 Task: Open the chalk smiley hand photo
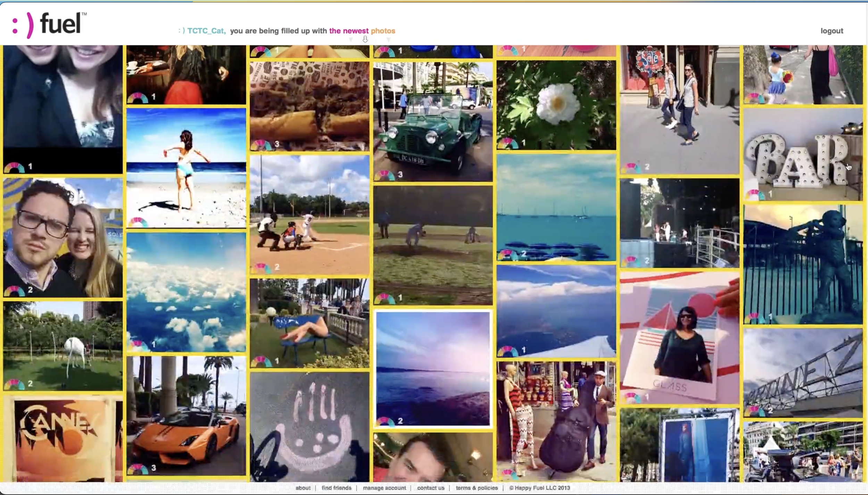[309, 427]
